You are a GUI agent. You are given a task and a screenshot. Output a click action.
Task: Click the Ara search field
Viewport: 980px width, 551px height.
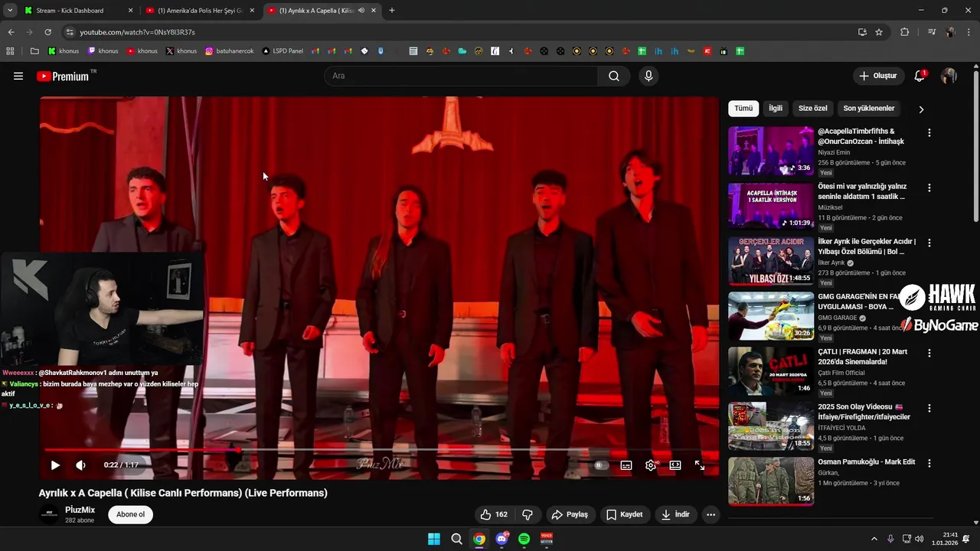(461, 76)
